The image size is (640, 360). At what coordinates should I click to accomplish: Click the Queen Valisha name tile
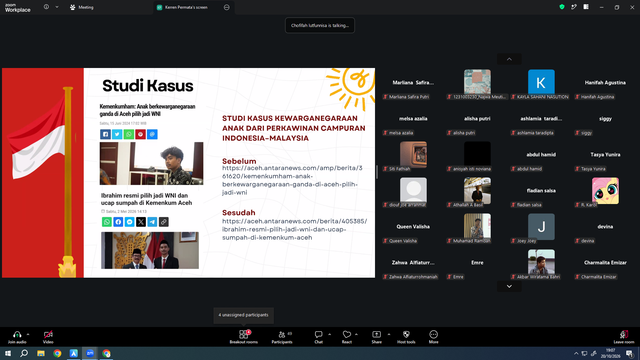point(413,227)
